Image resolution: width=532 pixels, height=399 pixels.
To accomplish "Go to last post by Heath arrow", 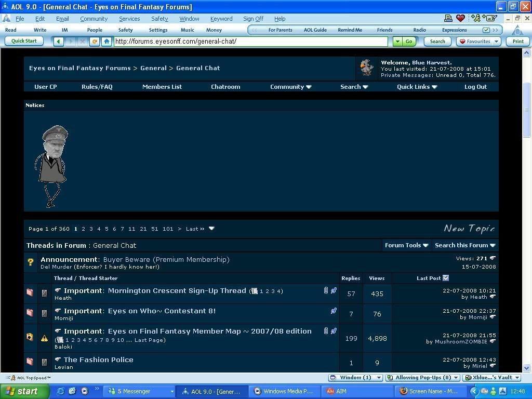I will click(493, 297).
